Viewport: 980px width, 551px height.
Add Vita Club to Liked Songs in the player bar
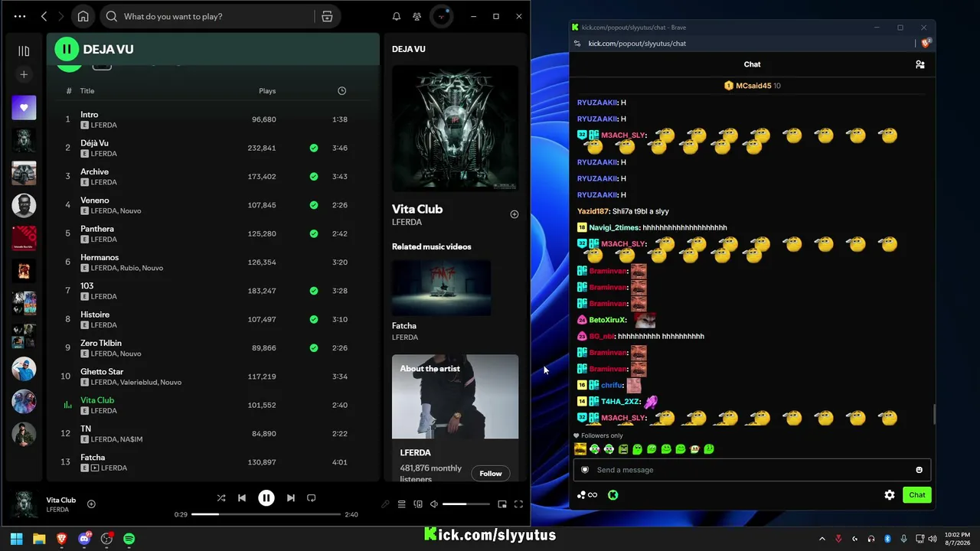pos(91,504)
